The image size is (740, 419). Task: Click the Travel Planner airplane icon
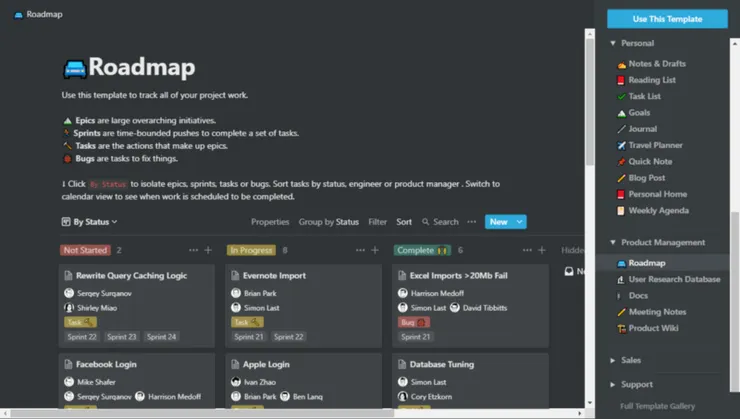[622, 145]
